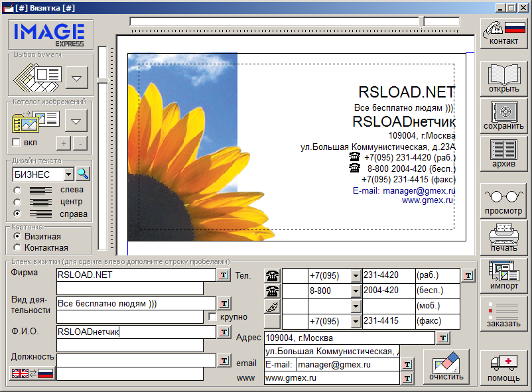Click the T font button beside Адрес field
Image resolution: width=532 pixels, height=392 pixels.
tap(443, 338)
